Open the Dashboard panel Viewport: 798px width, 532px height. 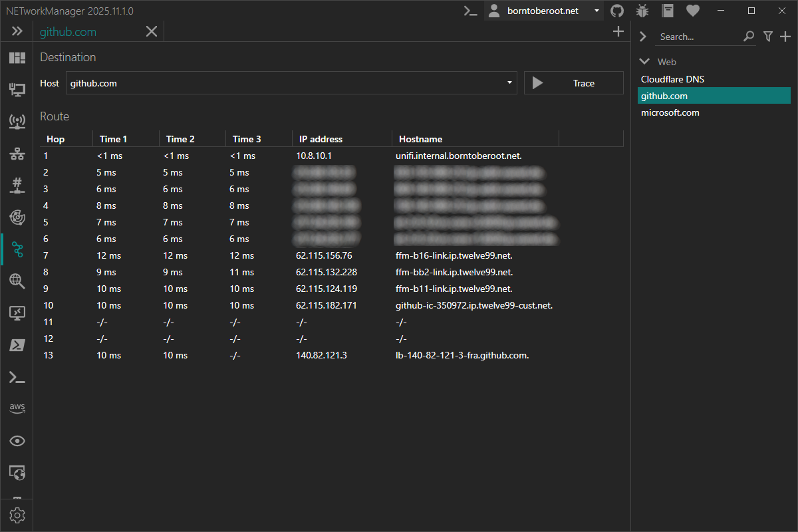pyautogui.click(x=17, y=57)
